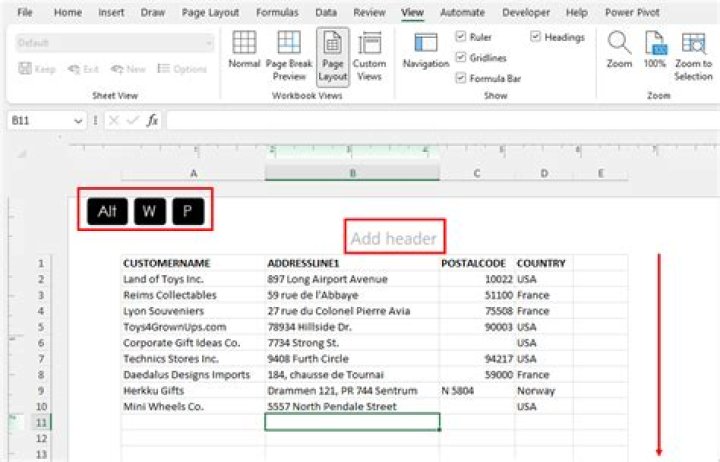Select column B header
The image size is (720, 462).
(x=352, y=174)
